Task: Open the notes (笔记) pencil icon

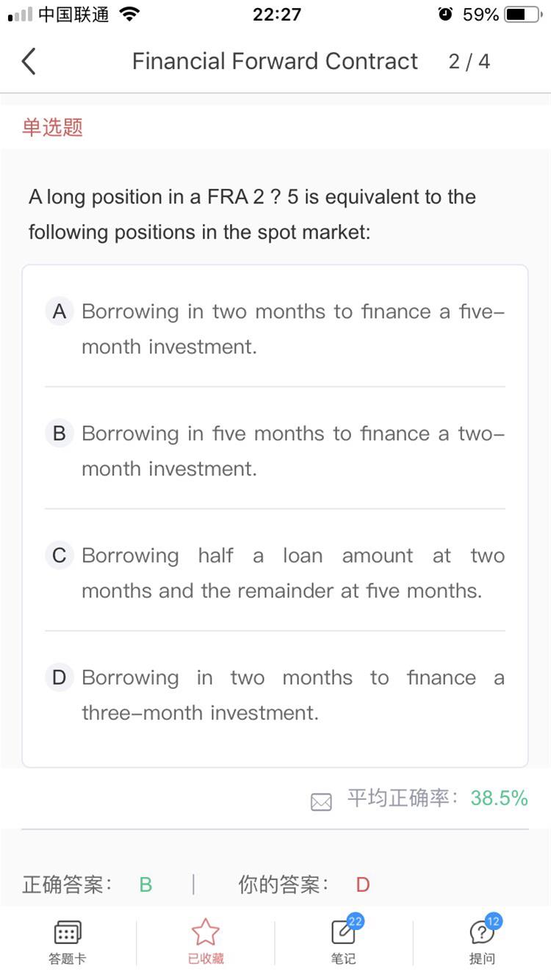Action: tap(342, 933)
